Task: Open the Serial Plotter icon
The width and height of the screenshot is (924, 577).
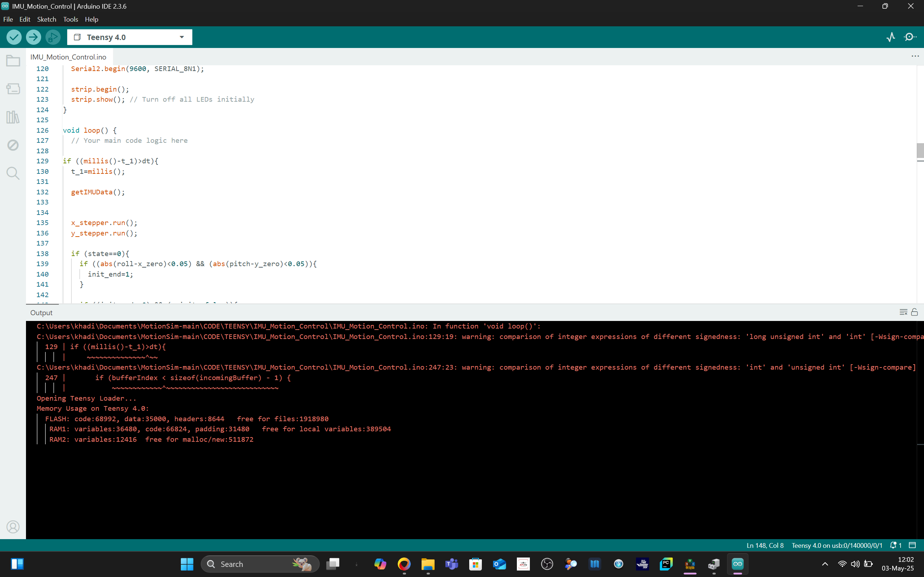Action: (x=891, y=37)
